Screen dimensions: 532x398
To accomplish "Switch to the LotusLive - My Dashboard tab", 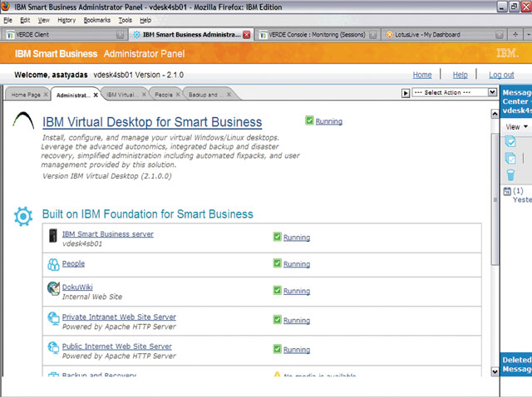I will click(x=443, y=35).
